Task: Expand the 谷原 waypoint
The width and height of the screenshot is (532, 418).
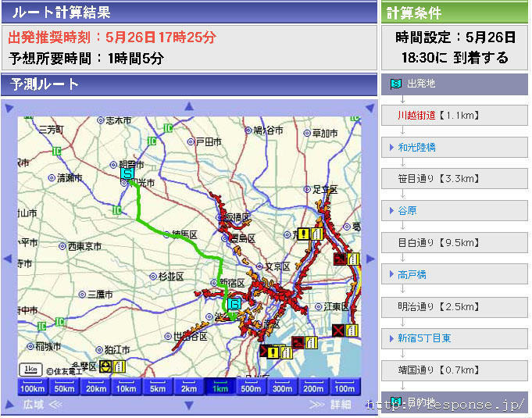Action: point(407,211)
